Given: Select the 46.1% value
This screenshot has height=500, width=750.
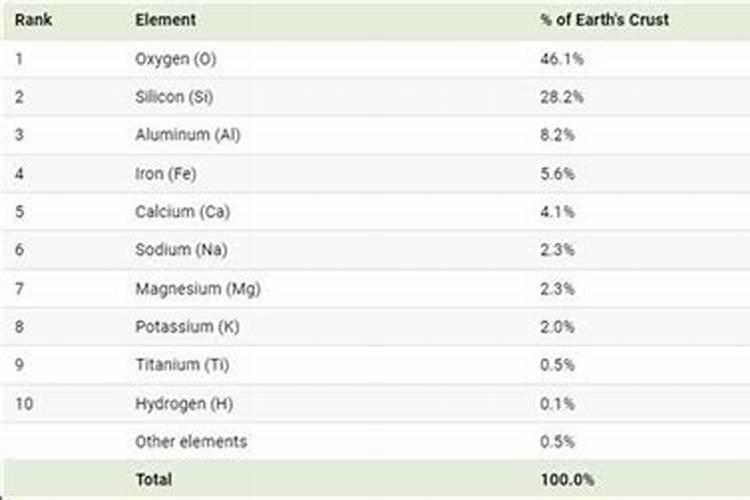Looking at the screenshot, I should [561, 59].
